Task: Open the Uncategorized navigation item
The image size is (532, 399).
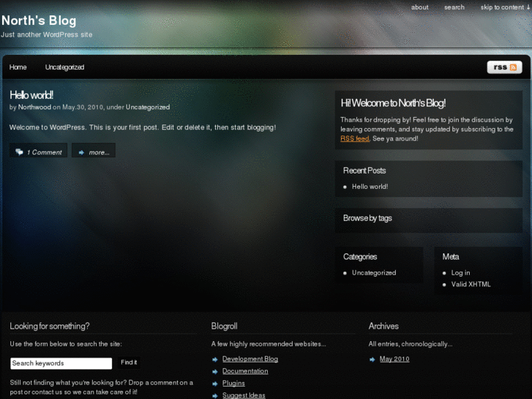Action: point(65,67)
